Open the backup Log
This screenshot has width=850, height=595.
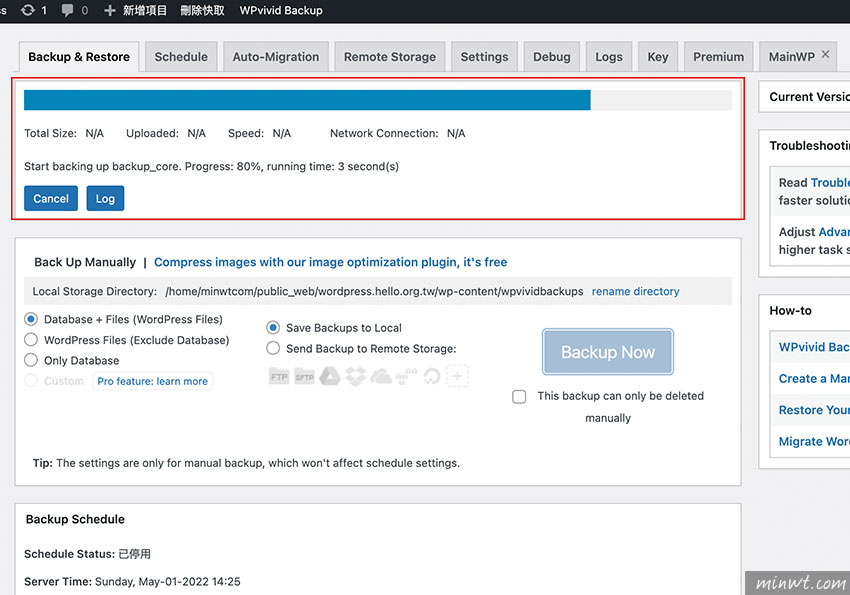point(105,198)
